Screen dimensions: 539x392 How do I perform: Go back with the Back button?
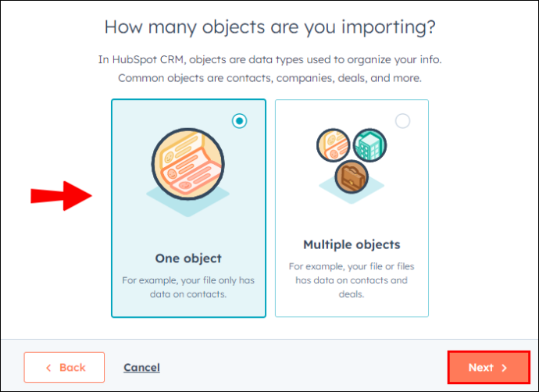(x=64, y=367)
